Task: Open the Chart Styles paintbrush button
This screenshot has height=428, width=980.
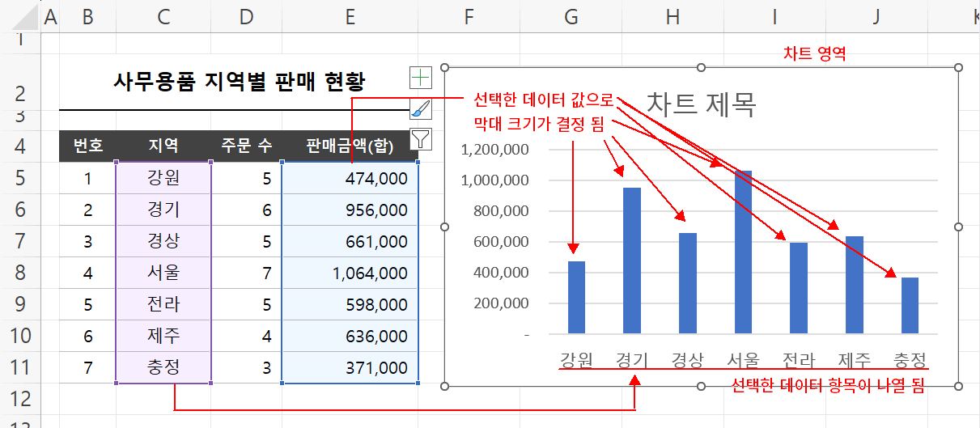Action: 421,108
